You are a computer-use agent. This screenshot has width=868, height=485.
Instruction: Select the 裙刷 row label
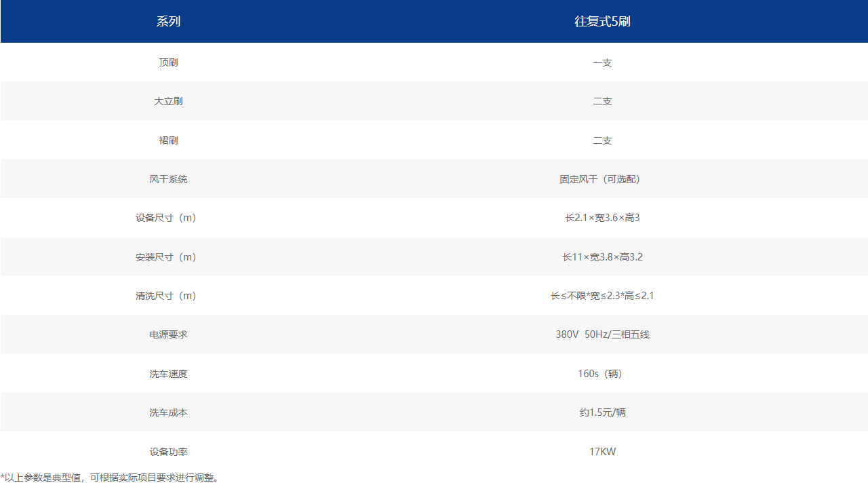(168, 140)
